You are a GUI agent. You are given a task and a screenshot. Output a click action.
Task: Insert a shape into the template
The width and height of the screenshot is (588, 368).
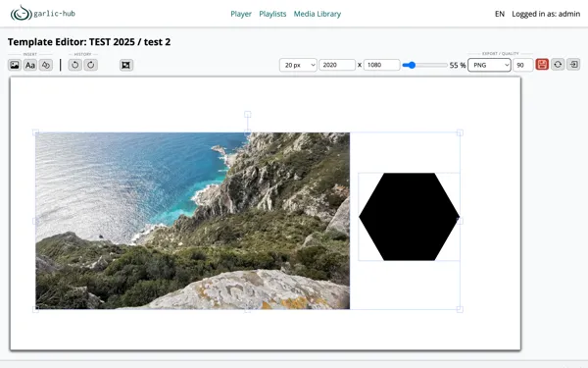coord(46,65)
